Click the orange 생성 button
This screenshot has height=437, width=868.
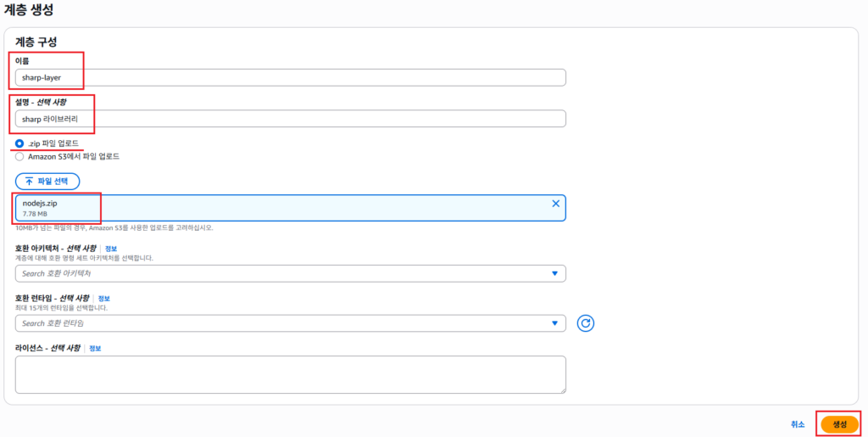[x=839, y=423]
